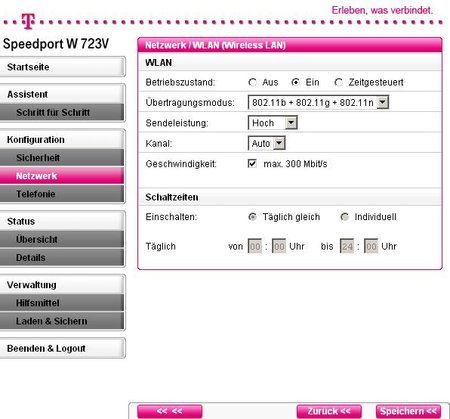This screenshot has width=450, height=419.
Task: Select Schritt für Schritt assistant
Action: [x=62, y=112]
